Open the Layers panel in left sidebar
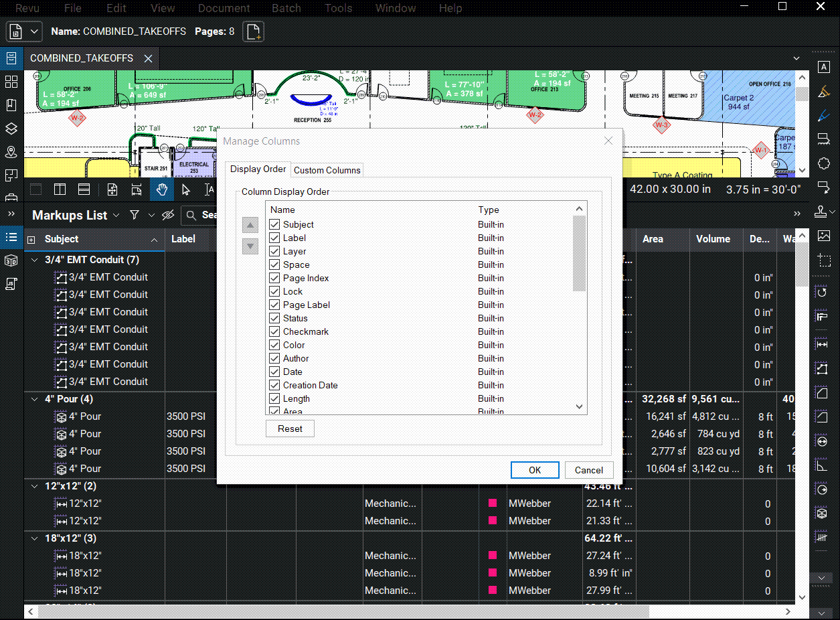840x620 pixels. point(11,128)
